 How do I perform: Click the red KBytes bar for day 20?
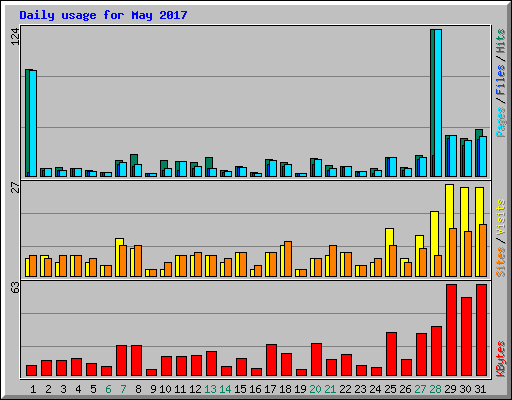[316, 360]
